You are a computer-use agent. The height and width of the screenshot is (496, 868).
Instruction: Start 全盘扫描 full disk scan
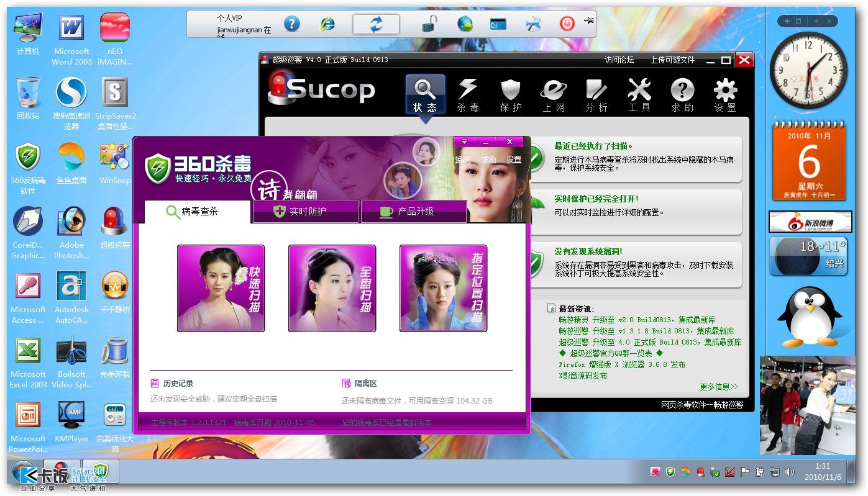coord(332,288)
